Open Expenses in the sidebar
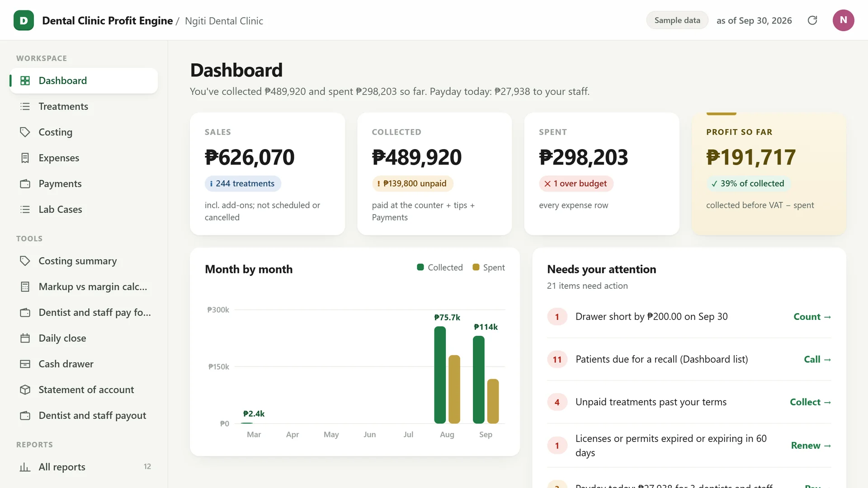Viewport: 868px width, 488px height. point(84,158)
